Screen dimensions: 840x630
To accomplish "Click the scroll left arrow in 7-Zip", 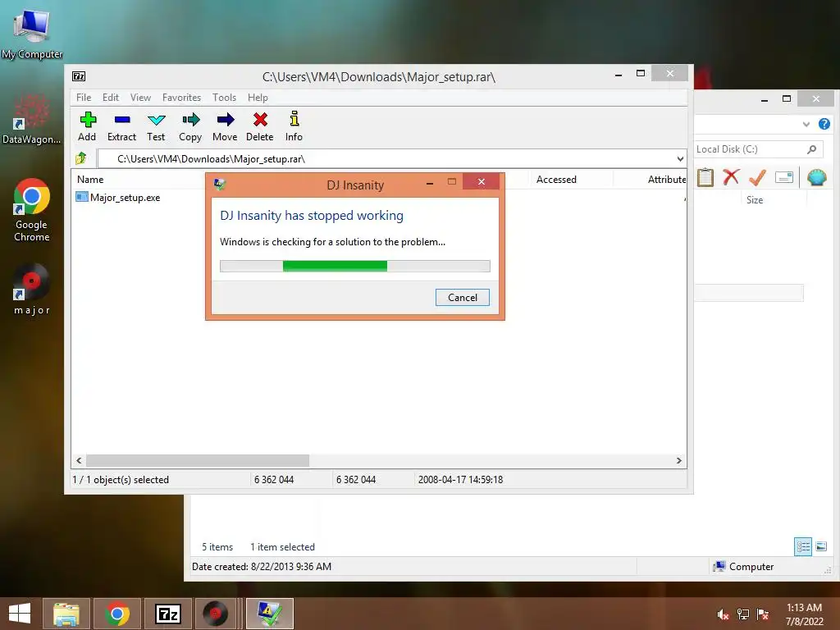I will 80,460.
